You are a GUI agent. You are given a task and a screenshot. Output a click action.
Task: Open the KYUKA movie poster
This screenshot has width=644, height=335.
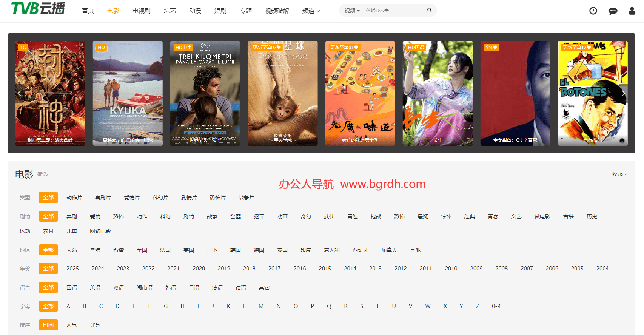tap(128, 93)
